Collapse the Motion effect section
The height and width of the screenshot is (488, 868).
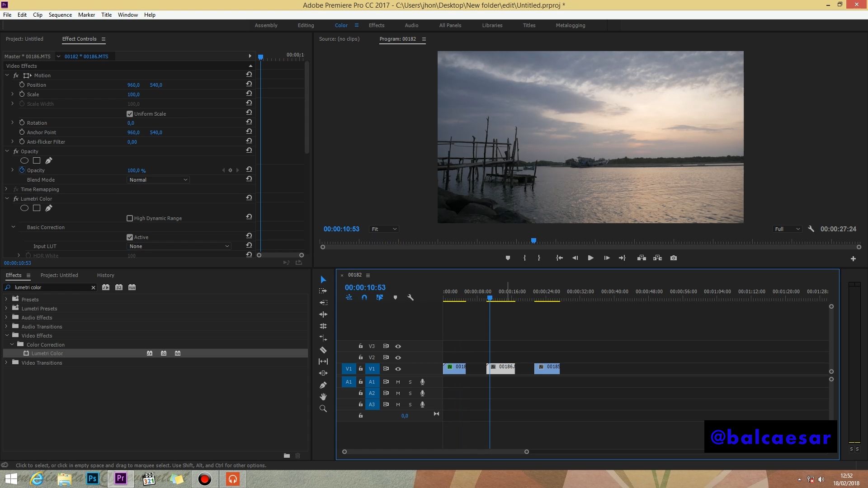pyautogui.click(x=7, y=75)
